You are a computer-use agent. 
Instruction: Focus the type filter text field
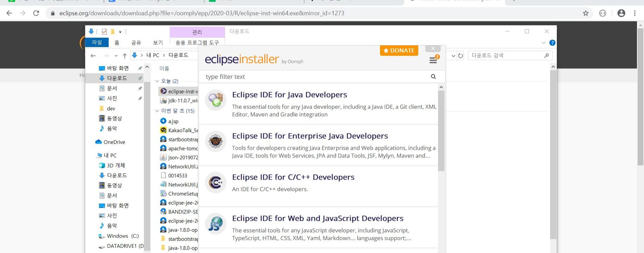coord(315,77)
